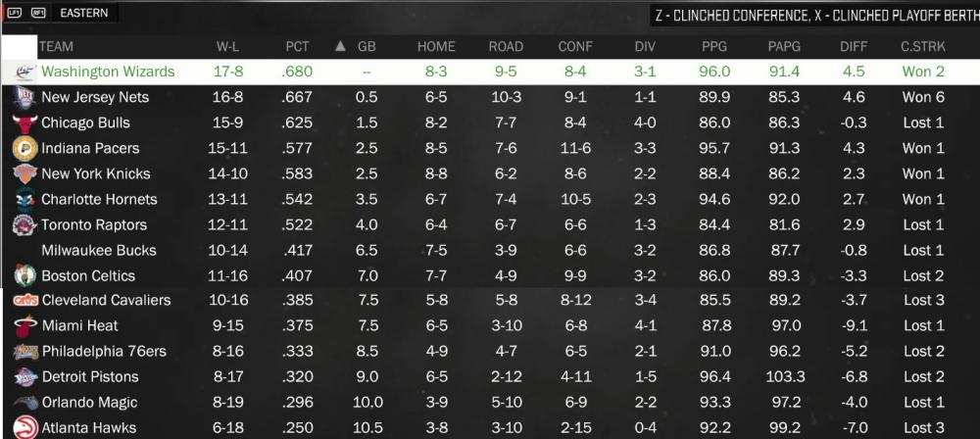The width and height of the screenshot is (980, 439).
Task: Choose the Indiana Pacers logo
Action: 25,149
